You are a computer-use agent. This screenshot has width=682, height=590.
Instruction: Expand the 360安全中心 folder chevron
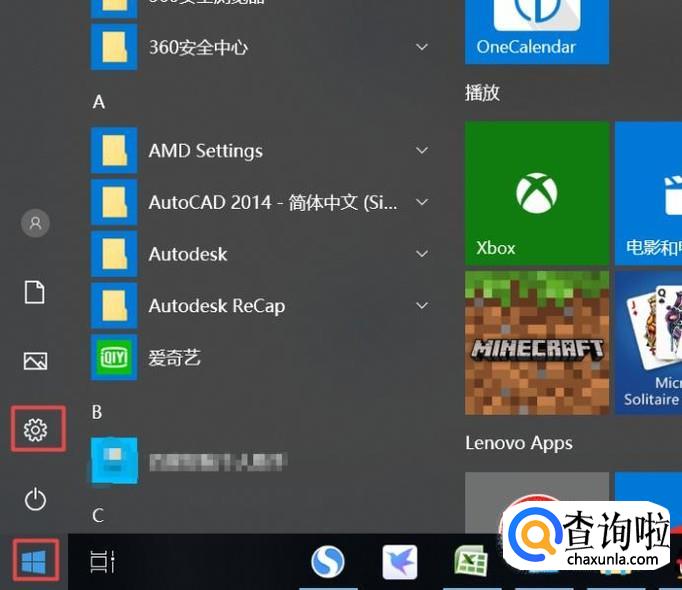422,47
